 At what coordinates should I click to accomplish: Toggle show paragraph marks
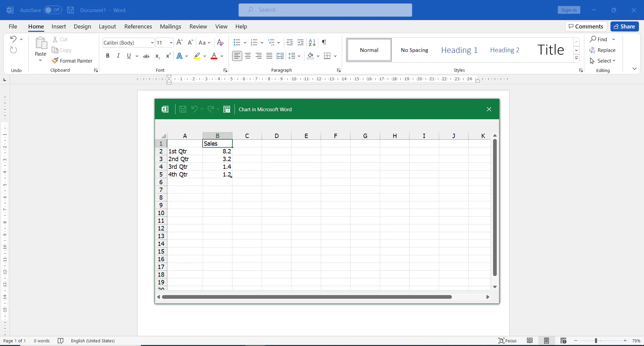[x=324, y=43]
